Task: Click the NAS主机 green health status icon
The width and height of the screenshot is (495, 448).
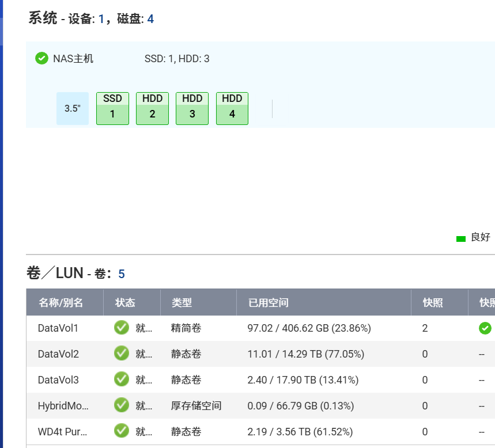Action: 40,58
